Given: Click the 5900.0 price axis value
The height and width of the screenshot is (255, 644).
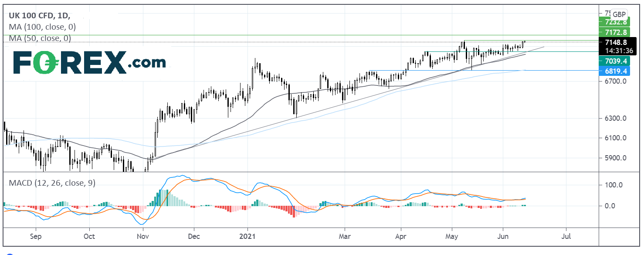Looking at the screenshot, I should pos(615,158).
